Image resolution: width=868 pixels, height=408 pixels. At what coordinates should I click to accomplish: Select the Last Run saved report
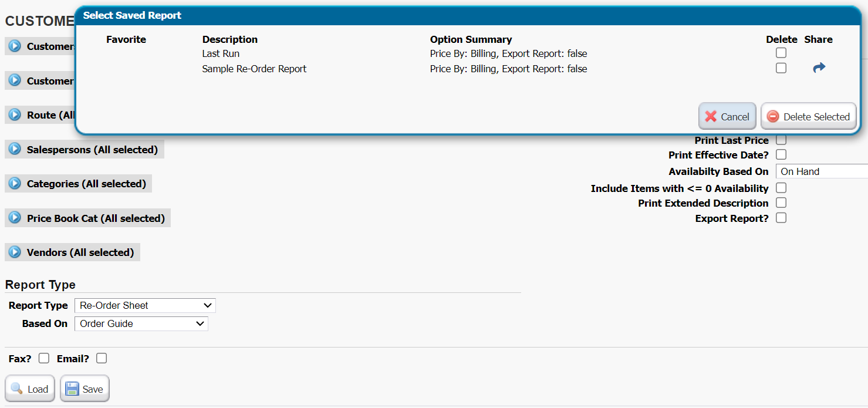221,53
